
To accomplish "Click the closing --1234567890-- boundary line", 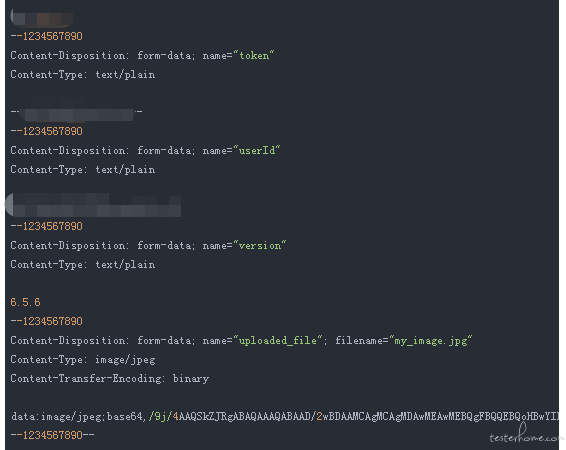I will tap(52, 435).
